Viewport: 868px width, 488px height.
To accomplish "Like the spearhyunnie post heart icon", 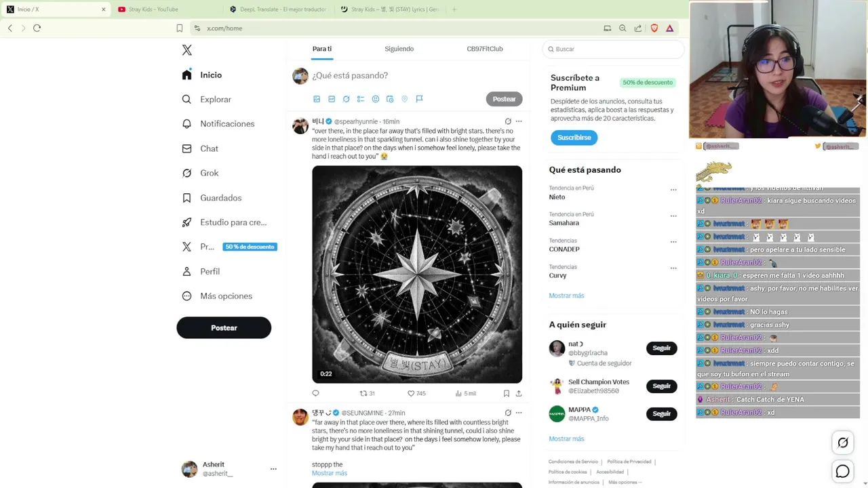I will pyautogui.click(x=411, y=393).
